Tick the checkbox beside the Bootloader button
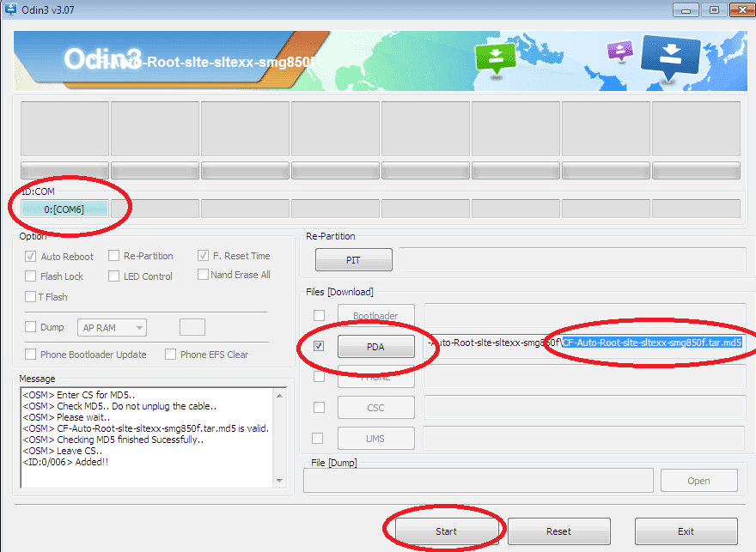The width and height of the screenshot is (756, 552). (319, 316)
